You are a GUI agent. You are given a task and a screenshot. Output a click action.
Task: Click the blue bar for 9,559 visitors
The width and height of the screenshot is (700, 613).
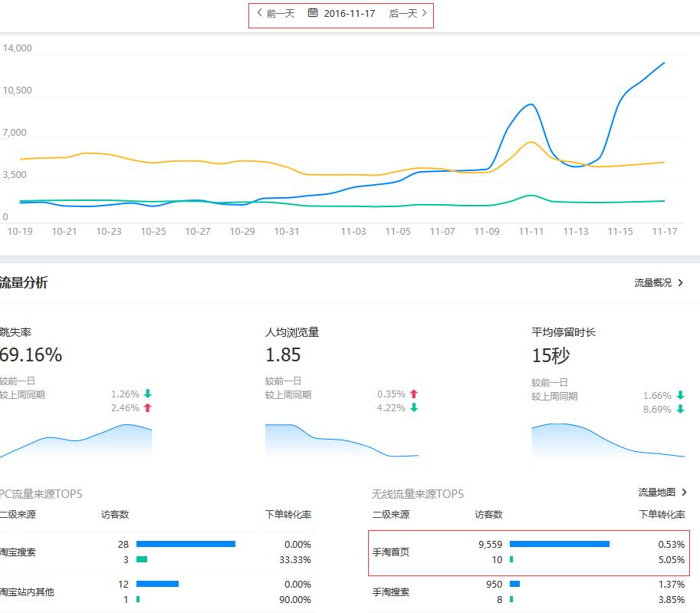click(559, 544)
